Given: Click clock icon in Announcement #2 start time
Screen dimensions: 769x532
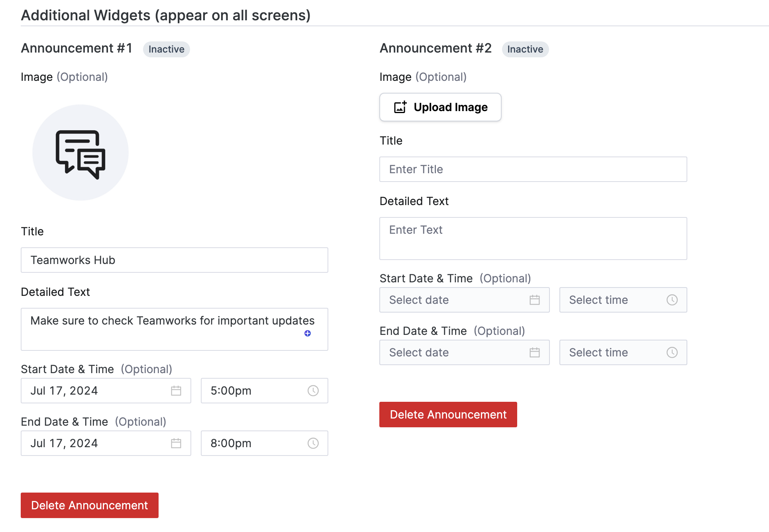Looking at the screenshot, I should (672, 300).
